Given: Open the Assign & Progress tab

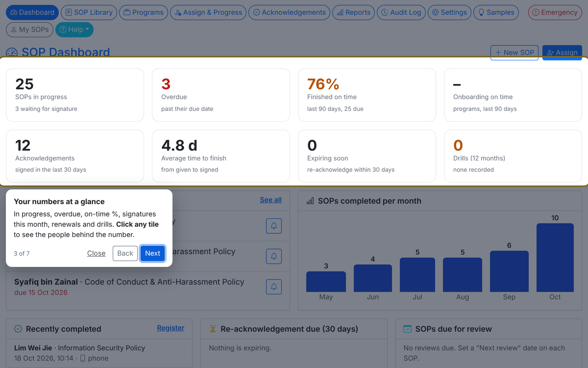Looking at the screenshot, I should (208, 12).
